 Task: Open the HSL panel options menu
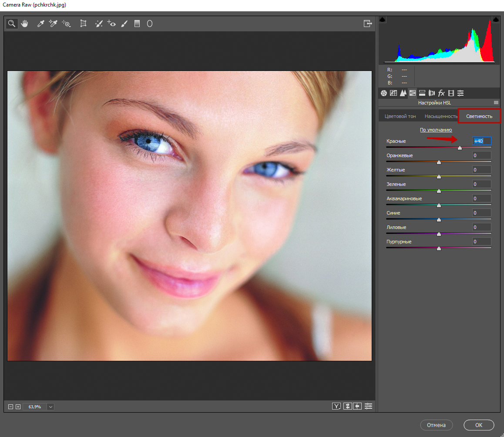tap(496, 103)
